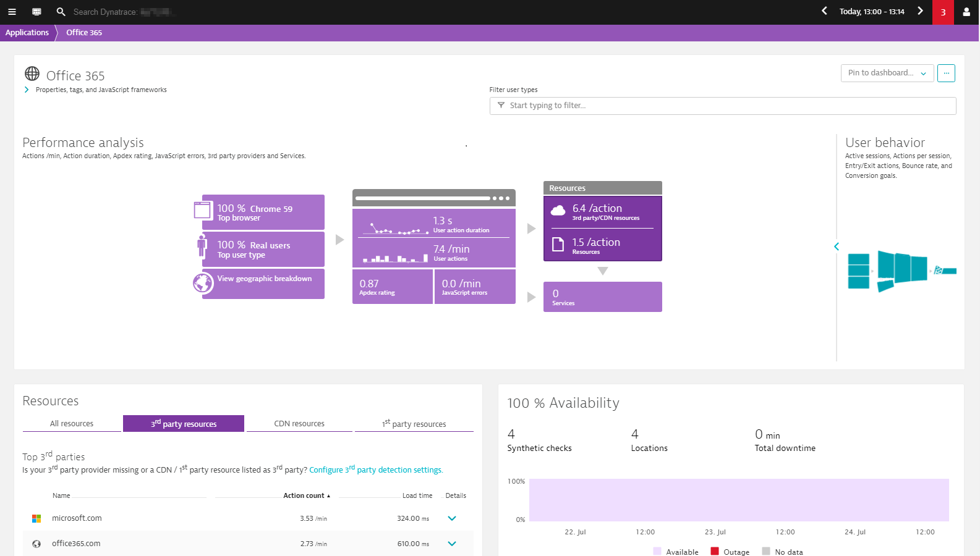Click the Chrome browser window icon
This screenshot has width=980, height=556.
click(203, 210)
